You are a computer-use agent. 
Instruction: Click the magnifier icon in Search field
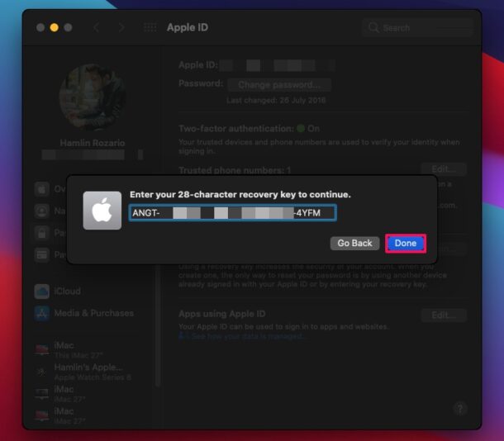click(373, 27)
